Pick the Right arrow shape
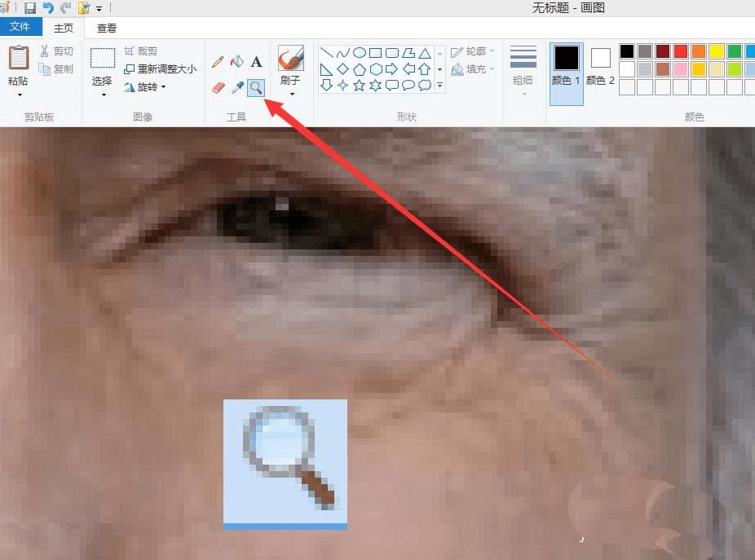The height and width of the screenshot is (560, 755). (392, 69)
